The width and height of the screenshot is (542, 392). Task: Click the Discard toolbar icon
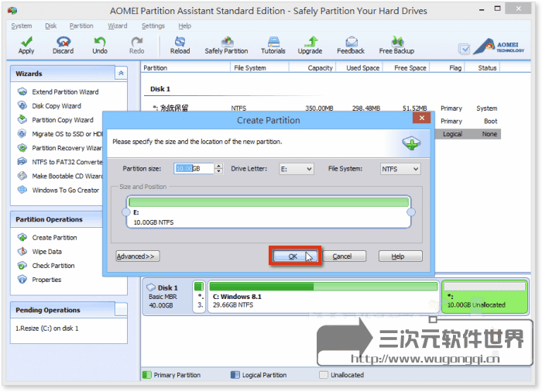point(63,45)
